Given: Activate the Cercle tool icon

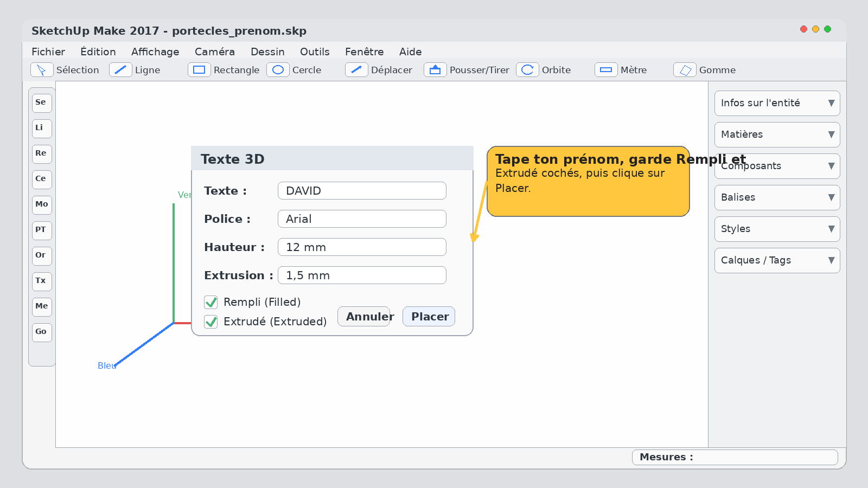Looking at the screenshot, I should 278,70.
